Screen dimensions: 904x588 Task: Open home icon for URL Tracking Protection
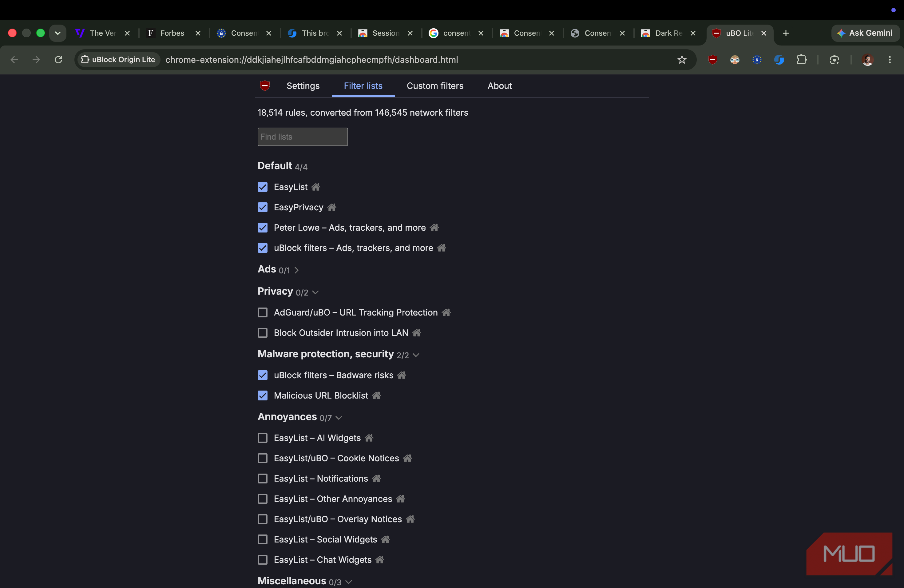446,312
